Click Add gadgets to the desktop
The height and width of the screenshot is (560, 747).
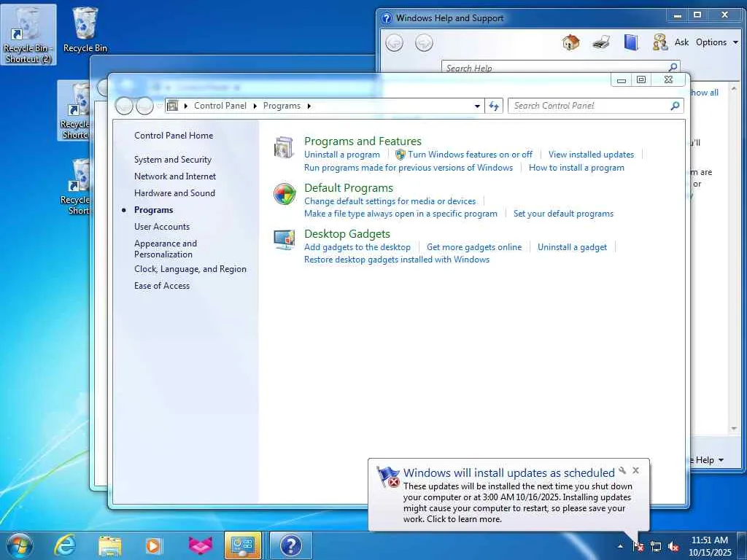[x=357, y=247]
